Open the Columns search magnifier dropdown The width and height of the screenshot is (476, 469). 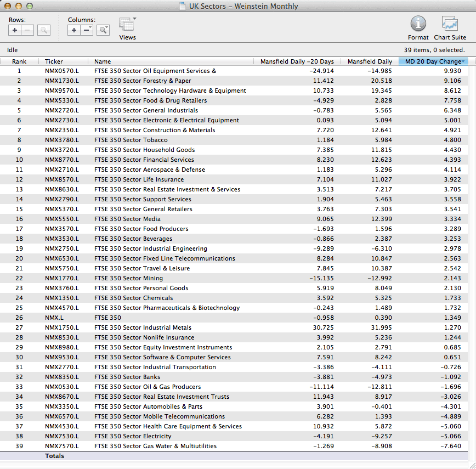pyautogui.click(x=103, y=30)
